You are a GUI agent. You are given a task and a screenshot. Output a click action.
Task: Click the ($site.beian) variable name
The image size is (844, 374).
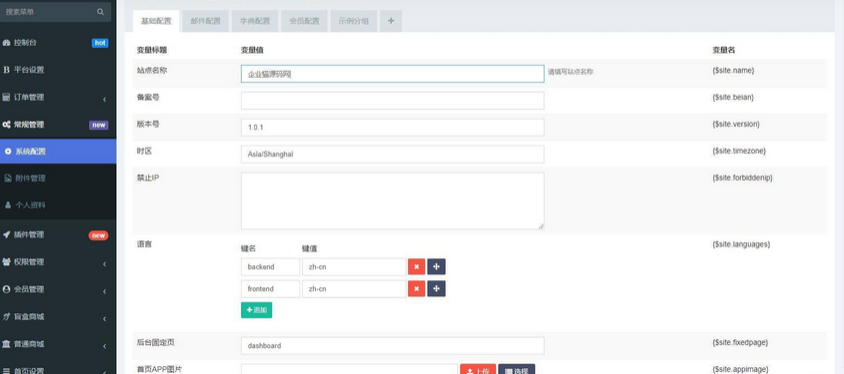point(733,97)
